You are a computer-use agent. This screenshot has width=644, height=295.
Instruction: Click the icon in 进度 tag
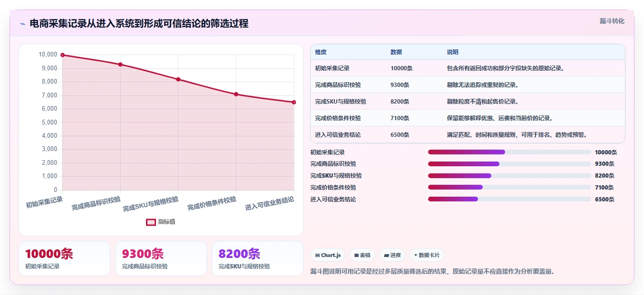[387, 255]
